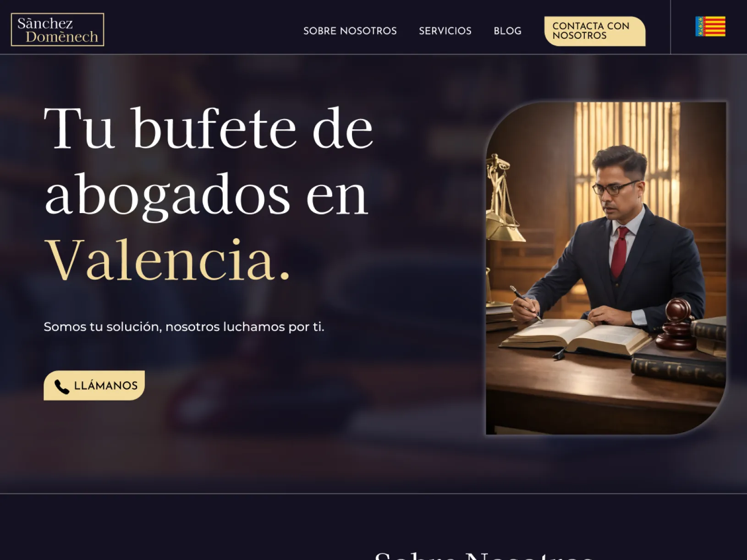Open the Blog navigation link
Viewport: 747px width, 560px height.
point(507,31)
